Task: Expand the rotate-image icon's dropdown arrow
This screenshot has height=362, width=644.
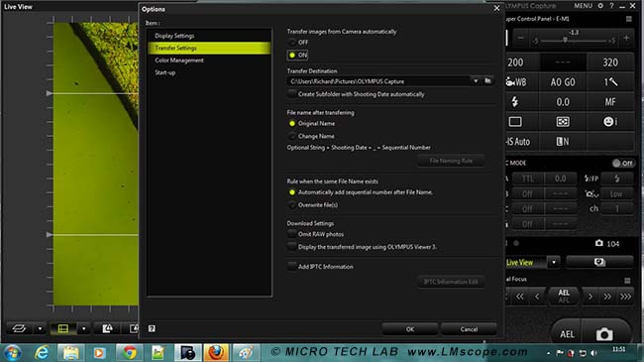Action: [x=40, y=328]
